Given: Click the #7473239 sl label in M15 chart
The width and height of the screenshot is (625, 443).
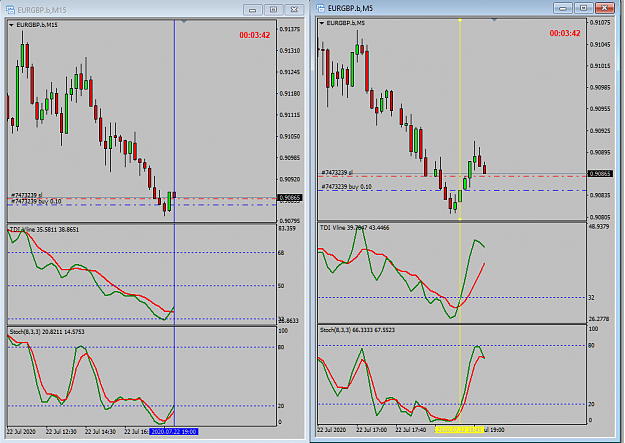Looking at the screenshot, I should [x=26, y=195].
